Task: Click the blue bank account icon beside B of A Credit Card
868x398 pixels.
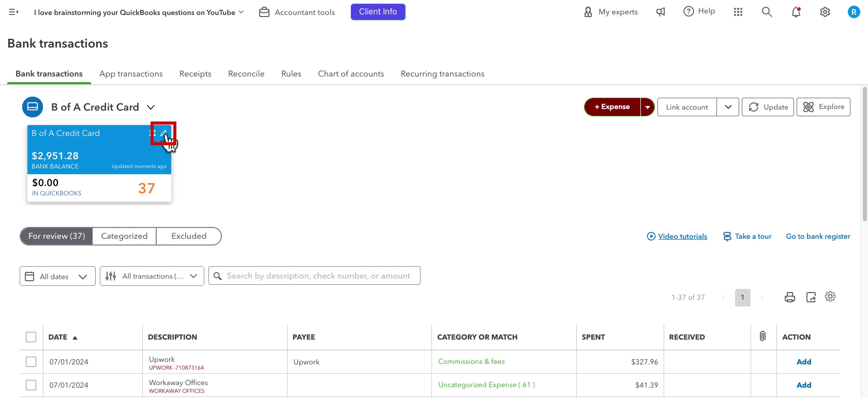Action: point(32,107)
